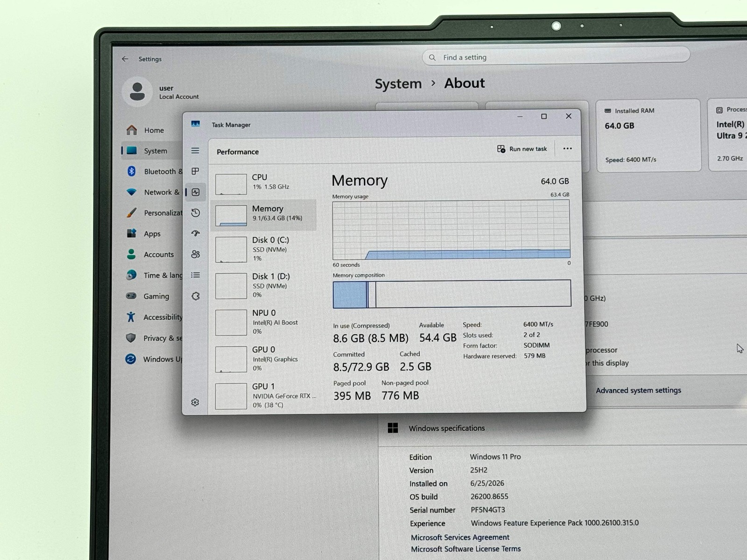Open Task Manager settings gear icon
747x560 pixels.
[x=195, y=402]
